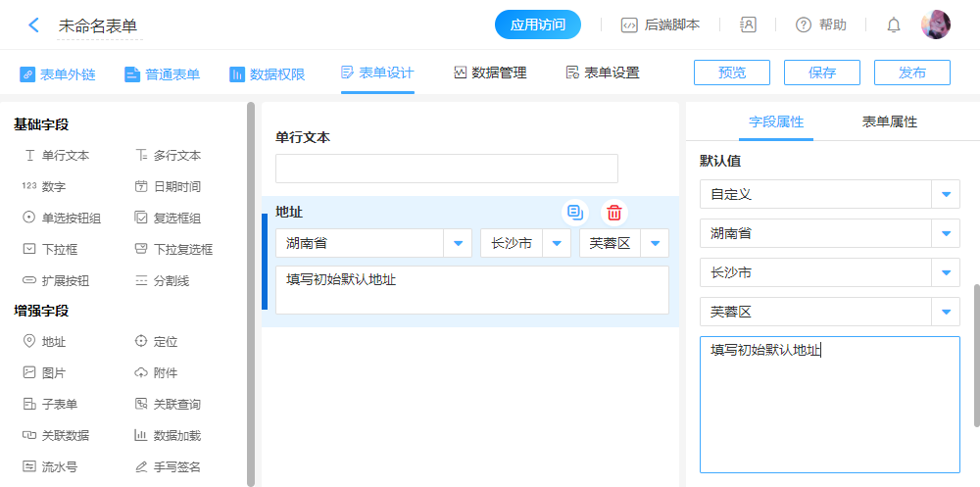Click the 单行文本 input box in canvas

point(447,169)
